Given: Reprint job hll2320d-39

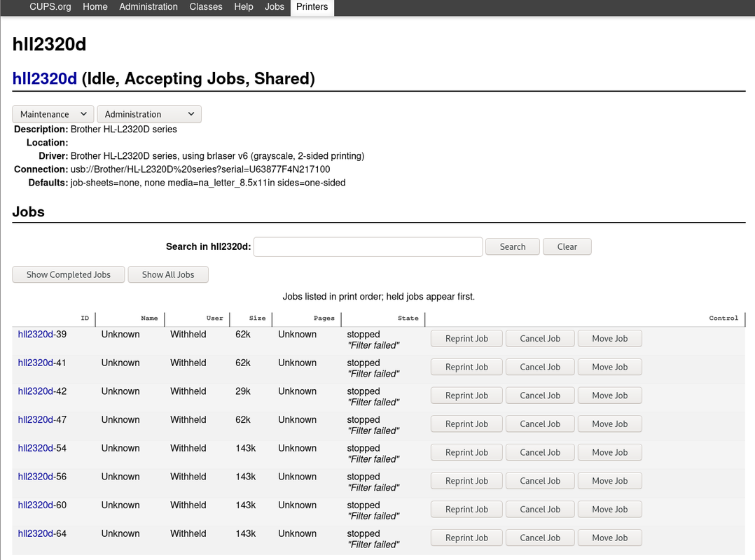Looking at the screenshot, I should coord(466,339).
